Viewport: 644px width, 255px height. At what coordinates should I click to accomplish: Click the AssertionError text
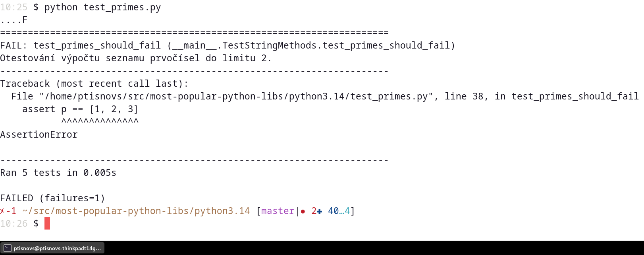click(x=39, y=135)
